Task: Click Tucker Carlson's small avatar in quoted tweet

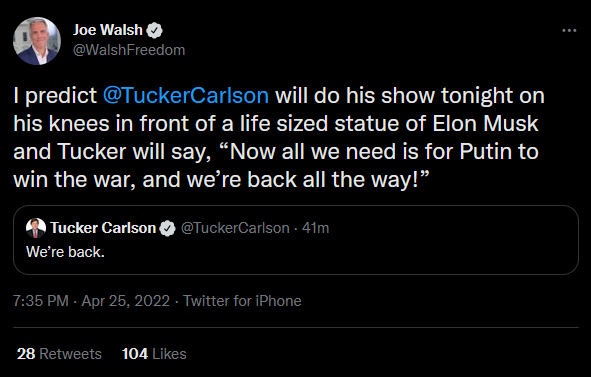Action: click(36, 228)
